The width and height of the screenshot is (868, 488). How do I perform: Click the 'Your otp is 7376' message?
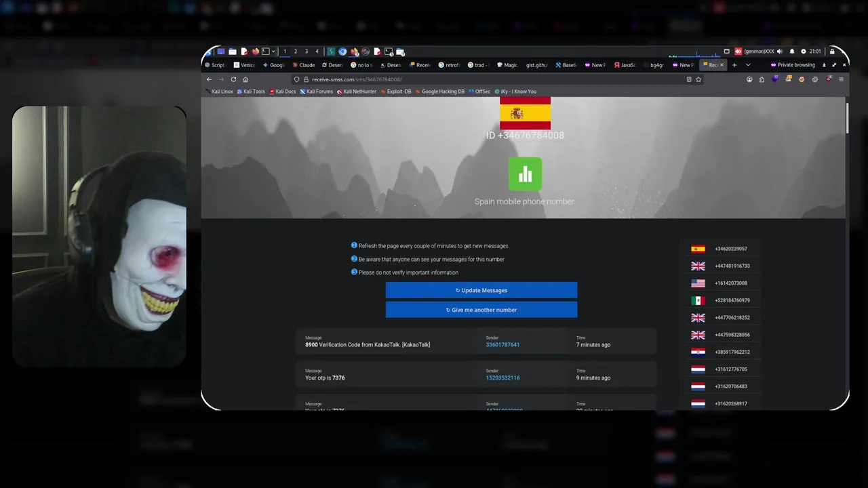(325, 378)
